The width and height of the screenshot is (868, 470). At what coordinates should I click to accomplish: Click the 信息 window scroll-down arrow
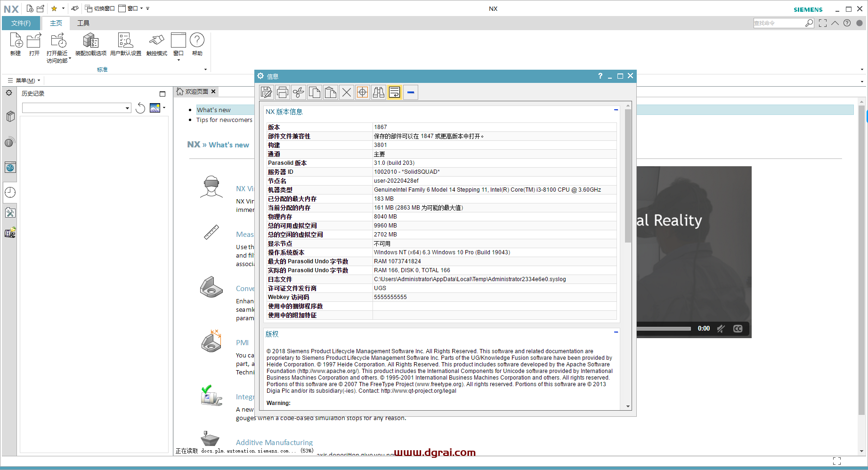coord(628,406)
